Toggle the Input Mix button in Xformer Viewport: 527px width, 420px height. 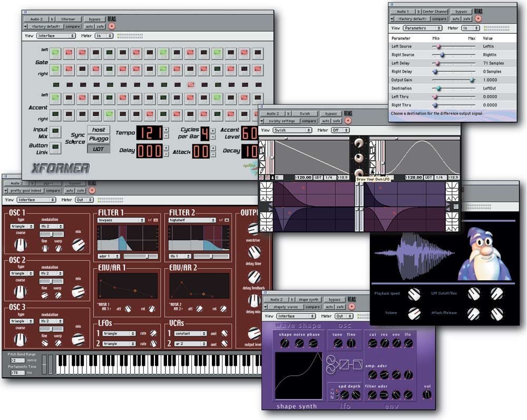55,131
